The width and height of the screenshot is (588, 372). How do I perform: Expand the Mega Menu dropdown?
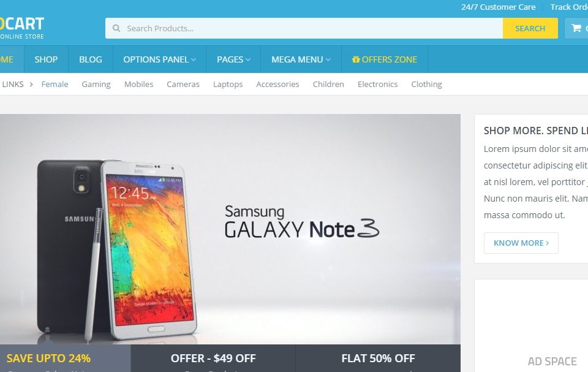pos(301,59)
